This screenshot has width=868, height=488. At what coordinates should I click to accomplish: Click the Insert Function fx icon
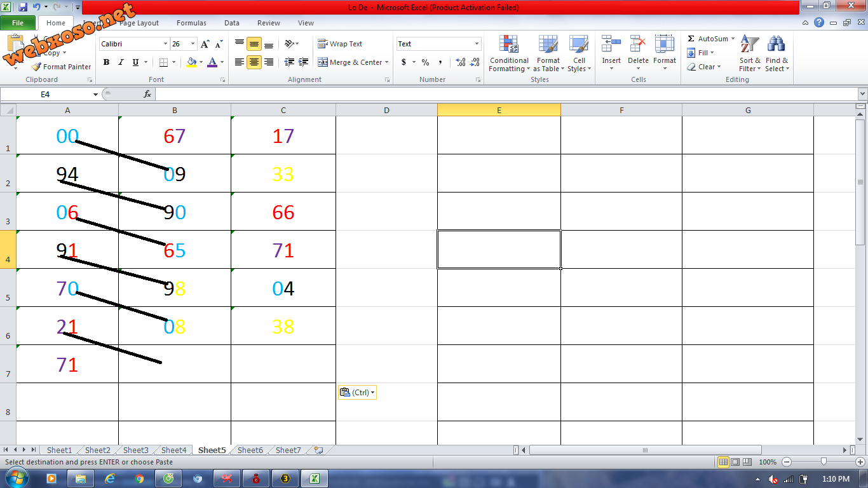pyautogui.click(x=147, y=94)
